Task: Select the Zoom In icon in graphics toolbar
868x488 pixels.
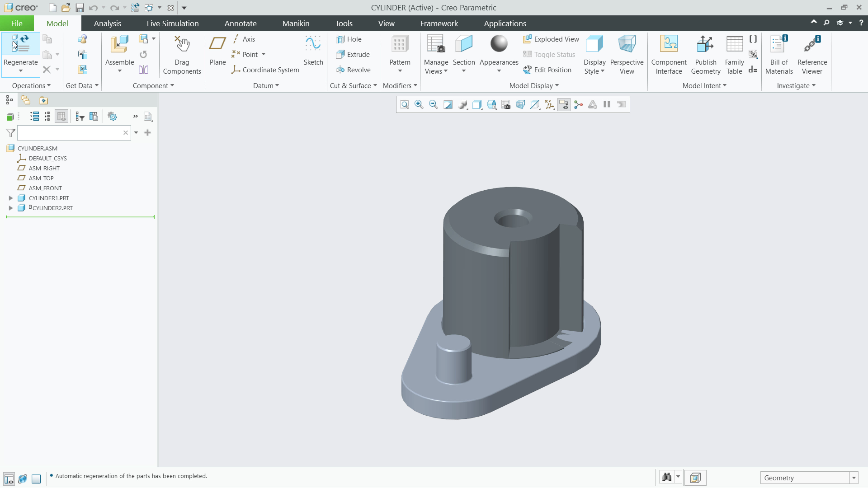Action: point(419,104)
